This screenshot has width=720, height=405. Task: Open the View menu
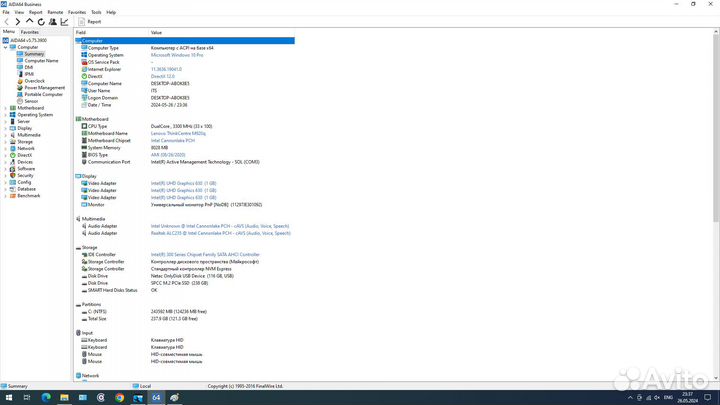(x=19, y=12)
